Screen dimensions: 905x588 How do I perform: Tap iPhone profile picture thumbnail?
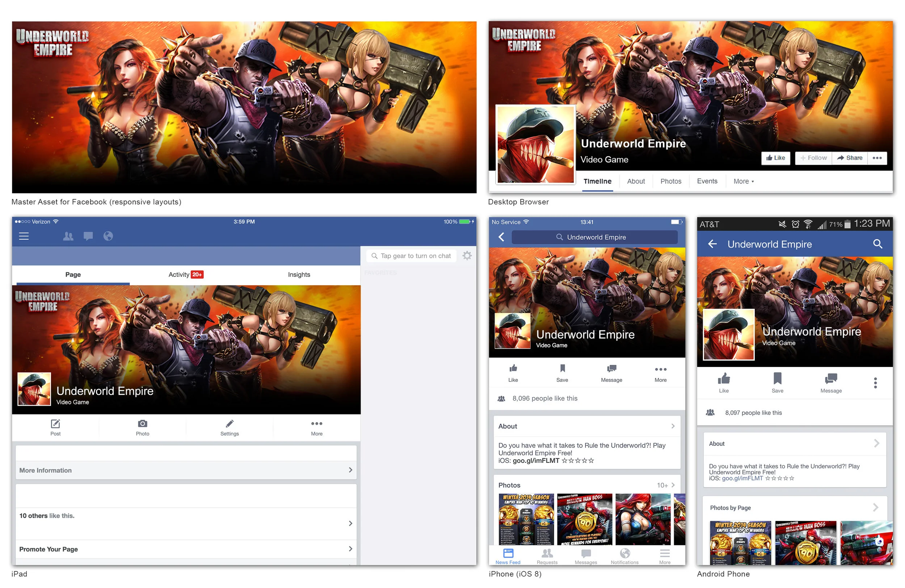[512, 331]
